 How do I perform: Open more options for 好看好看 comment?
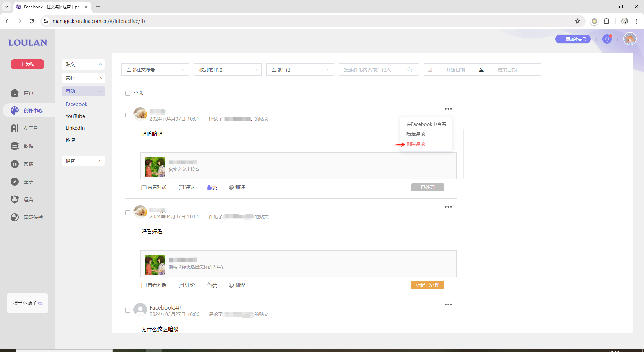coord(448,207)
